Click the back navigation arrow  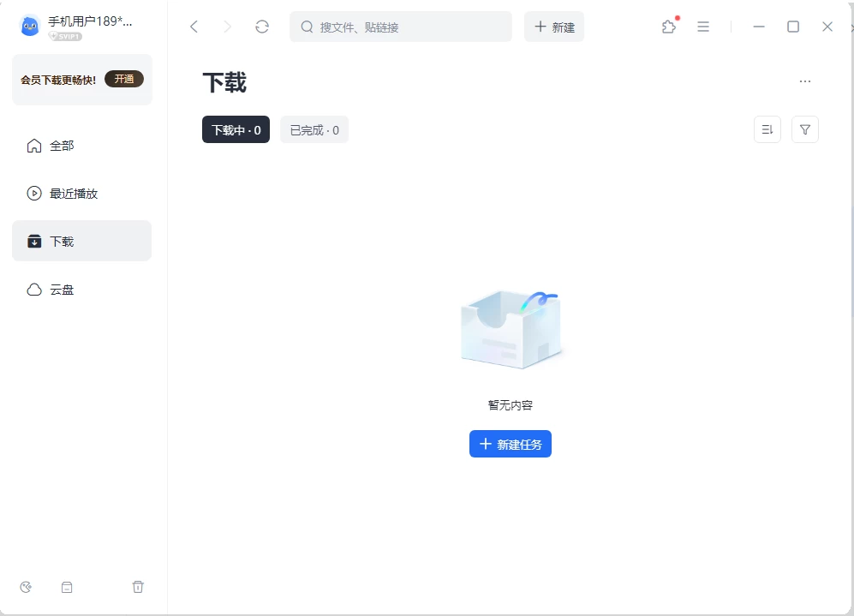point(194,27)
